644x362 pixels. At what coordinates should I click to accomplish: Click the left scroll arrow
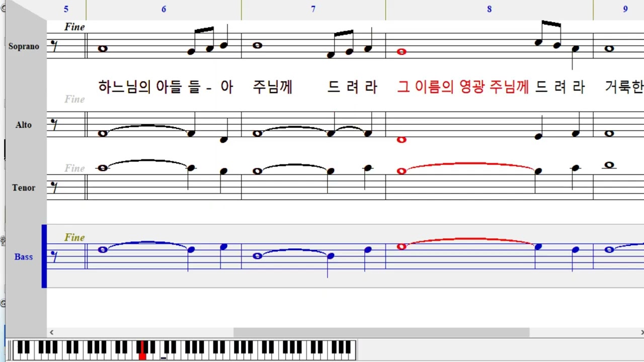[51, 332]
